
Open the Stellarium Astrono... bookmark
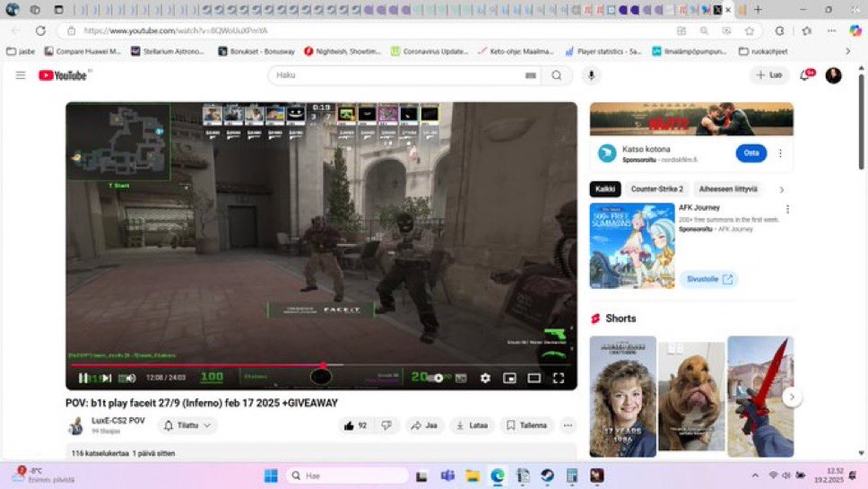point(167,51)
